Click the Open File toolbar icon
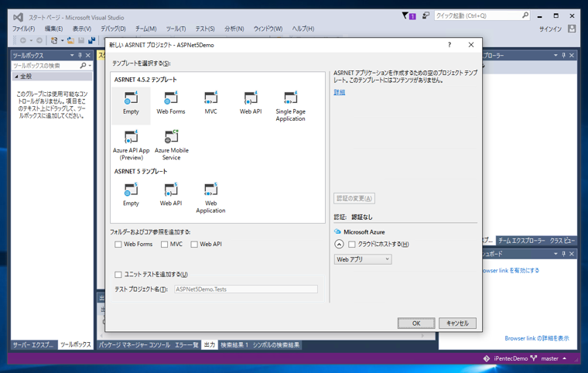Viewport: 588px width, 373px height. 70,40
